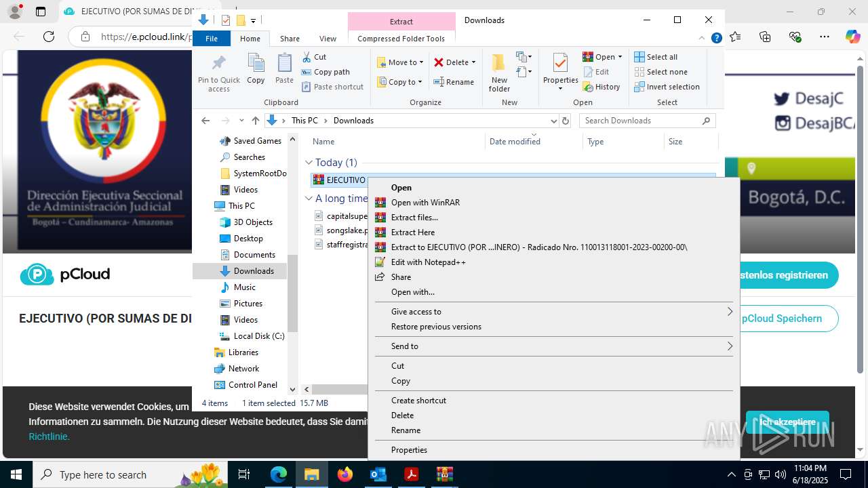Select Local Disk (C:) in navigation pane
This screenshot has height=488, width=868.
click(259, 336)
